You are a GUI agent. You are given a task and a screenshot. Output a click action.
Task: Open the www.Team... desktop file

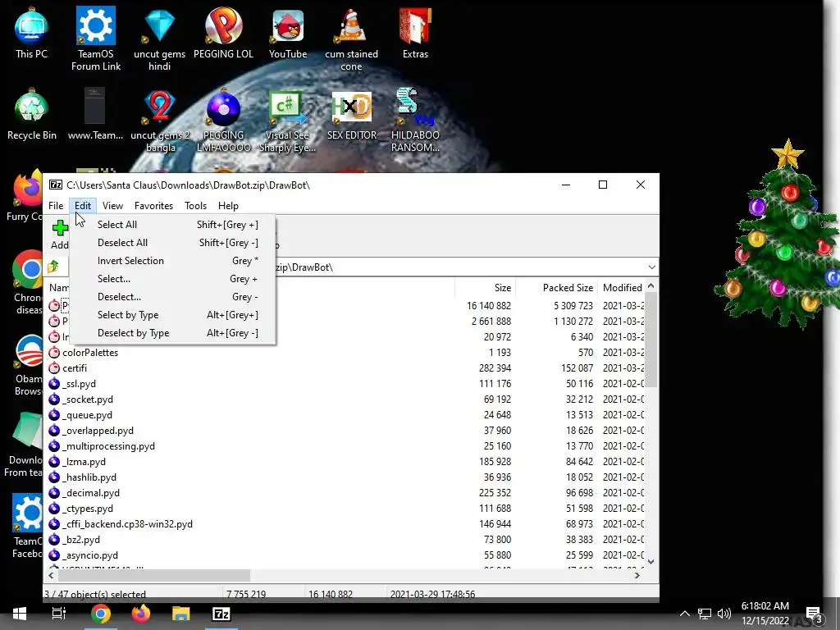(x=95, y=115)
